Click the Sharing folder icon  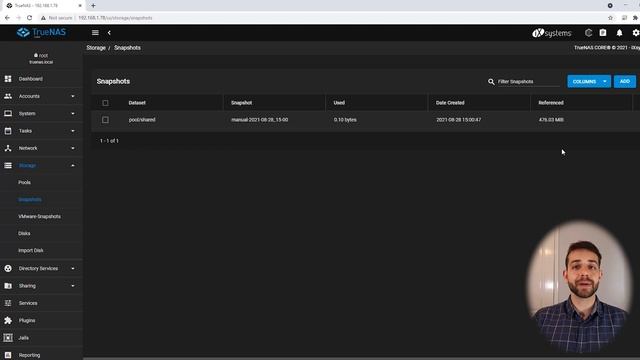(x=8, y=286)
